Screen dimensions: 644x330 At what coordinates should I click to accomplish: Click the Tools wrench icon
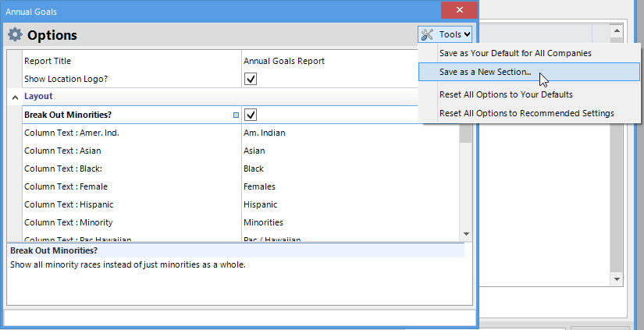click(x=429, y=34)
